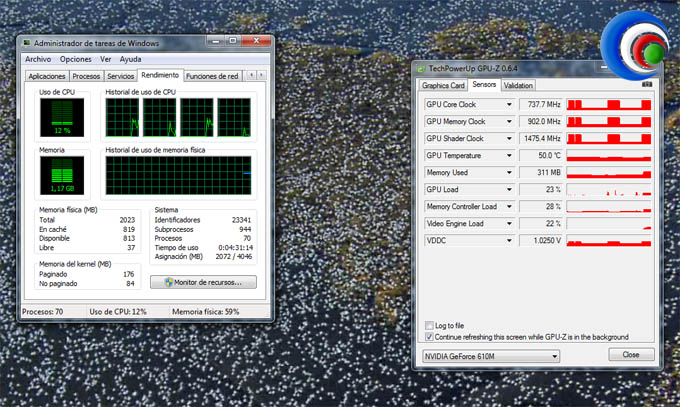
Task: Select the Rendimiento tab
Action: [160, 75]
